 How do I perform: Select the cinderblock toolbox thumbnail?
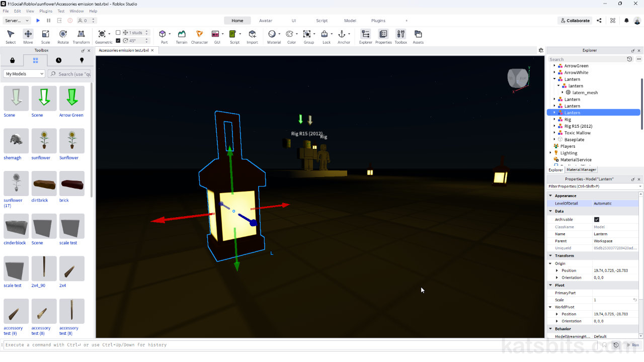16,226
